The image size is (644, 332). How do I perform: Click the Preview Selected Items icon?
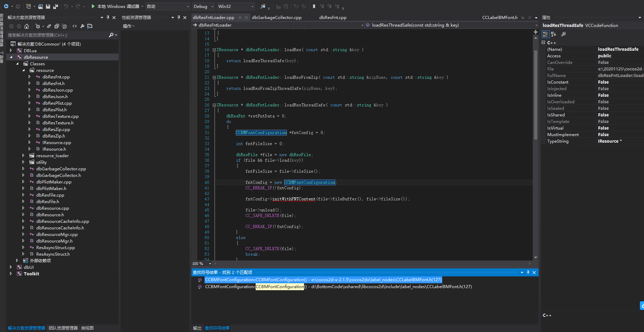(x=90, y=26)
